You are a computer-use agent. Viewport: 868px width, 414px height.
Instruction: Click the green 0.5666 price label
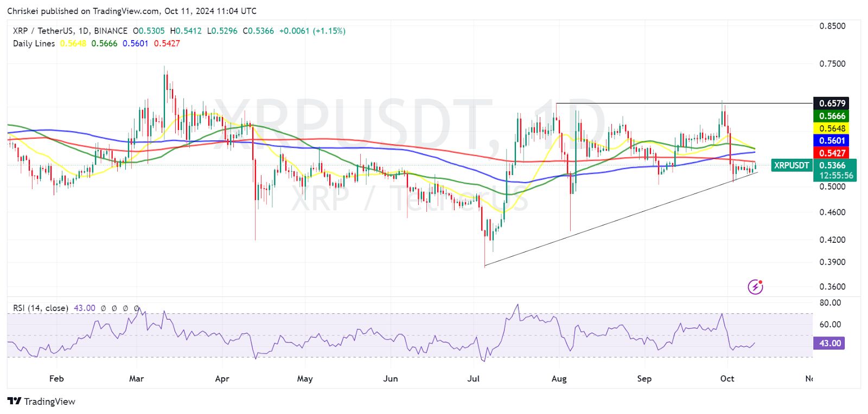(x=832, y=116)
